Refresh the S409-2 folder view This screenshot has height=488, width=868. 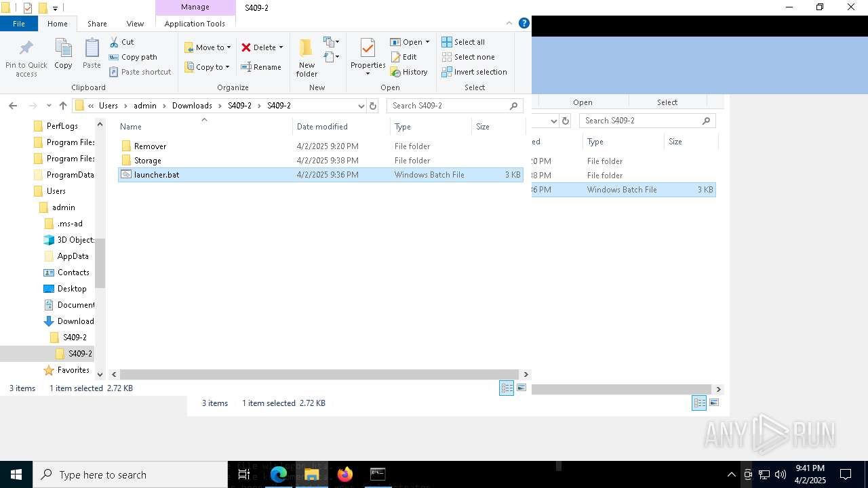[x=372, y=106]
